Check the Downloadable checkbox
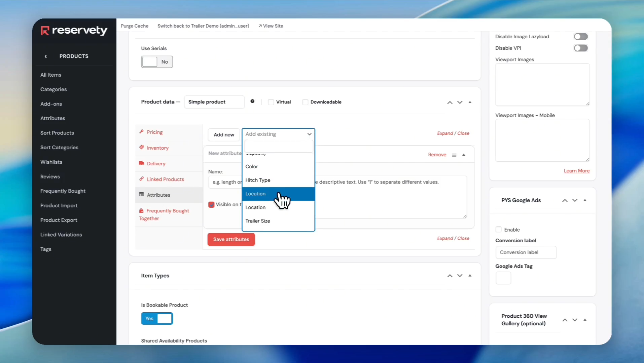Viewport: 644px width, 363px height. point(305,102)
